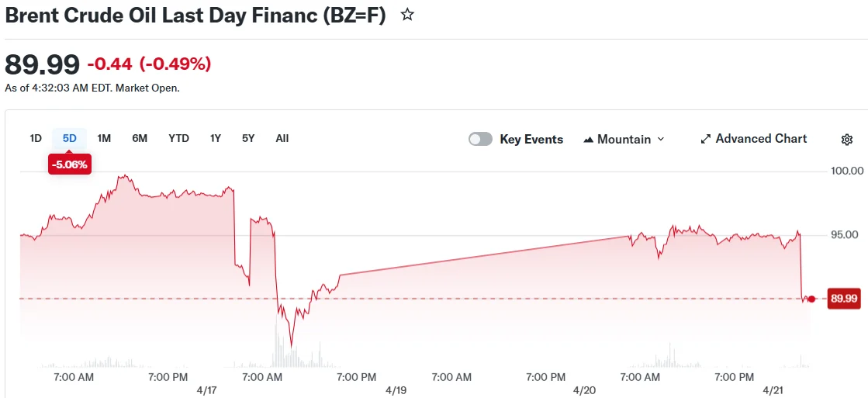Toggle the Key Events switch
The image size is (868, 398).
tap(480, 139)
